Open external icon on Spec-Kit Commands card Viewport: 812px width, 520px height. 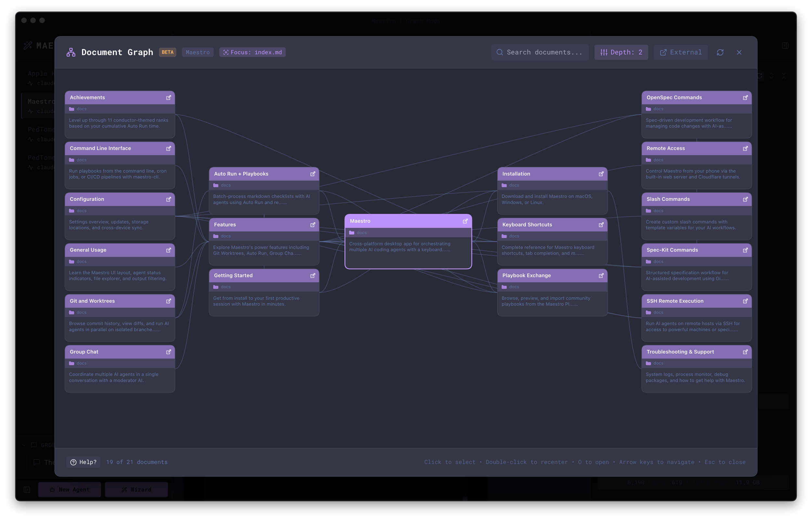coord(745,250)
